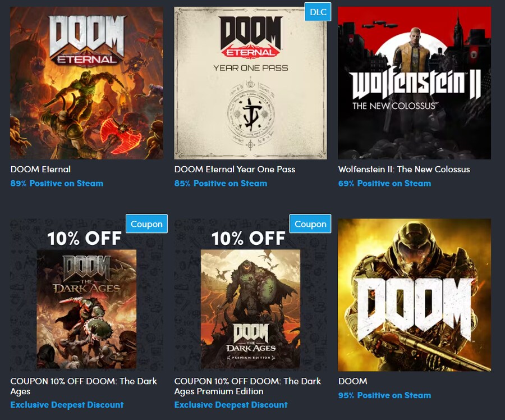Click Exclusive Deepest Discount under Premium Edition
The image size is (505, 420).
click(231, 405)
